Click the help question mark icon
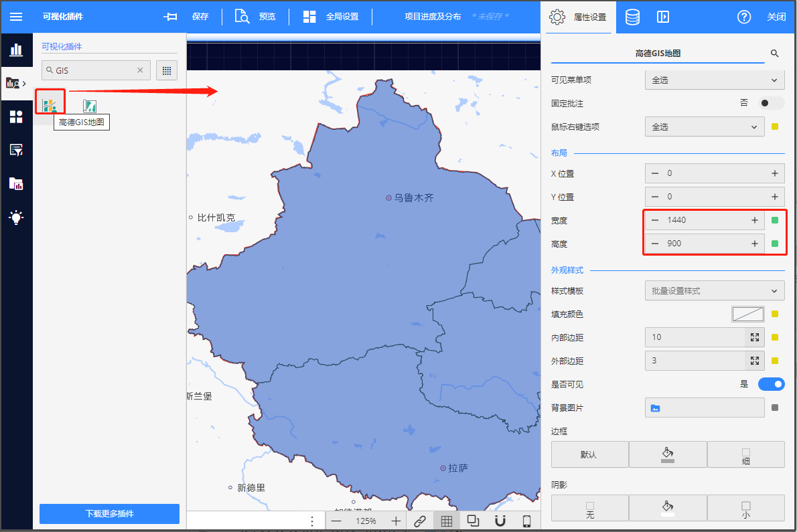Viewport: 797px width, 532px height. point(743,17)
